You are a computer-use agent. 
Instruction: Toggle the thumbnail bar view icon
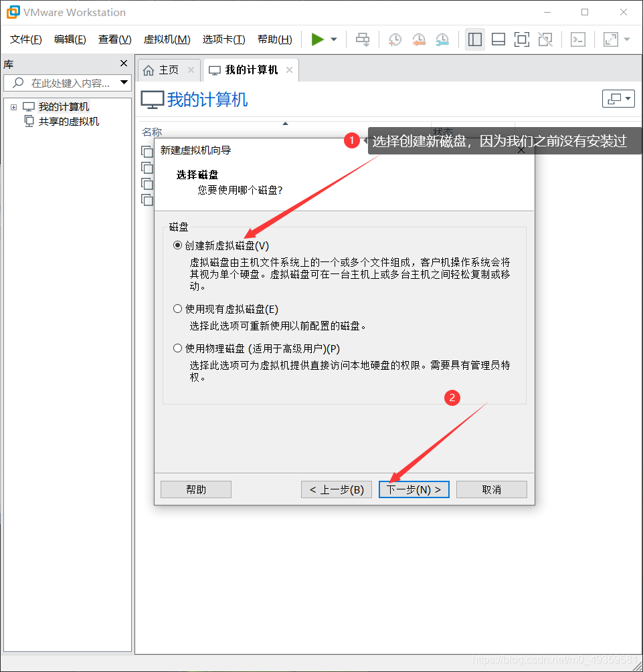click(x=498, y=39)
